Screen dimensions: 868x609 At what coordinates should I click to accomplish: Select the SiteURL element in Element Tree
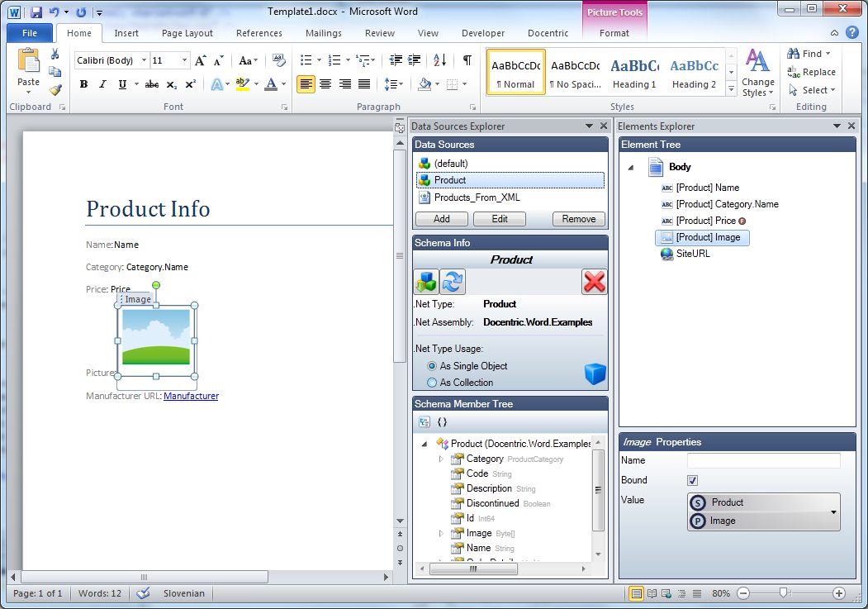coord(685,254)
